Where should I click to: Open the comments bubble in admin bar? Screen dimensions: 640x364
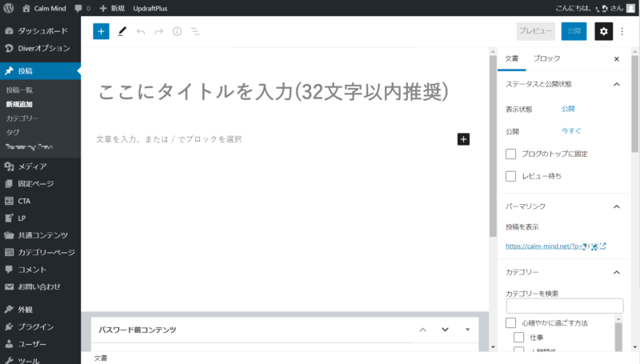click(82, 8)
